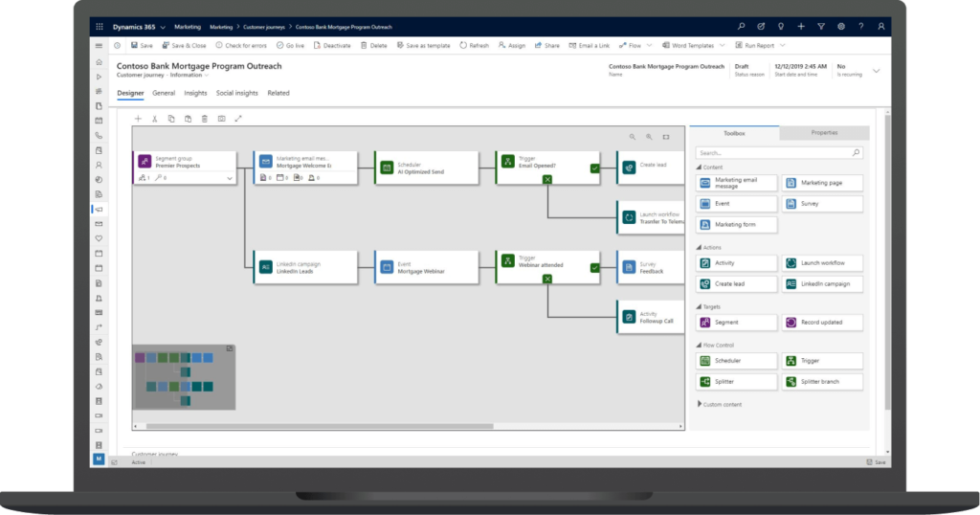Image resolution: width=980 pixels, height=515 pixels.
Task: Click the delete trash icon in designer
Action: 205,119
